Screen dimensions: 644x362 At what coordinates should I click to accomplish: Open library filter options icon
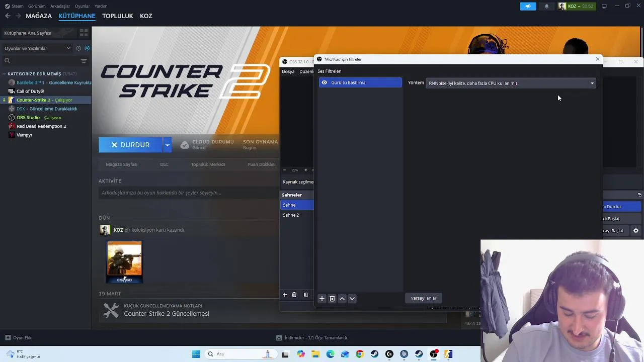(84, 61)
